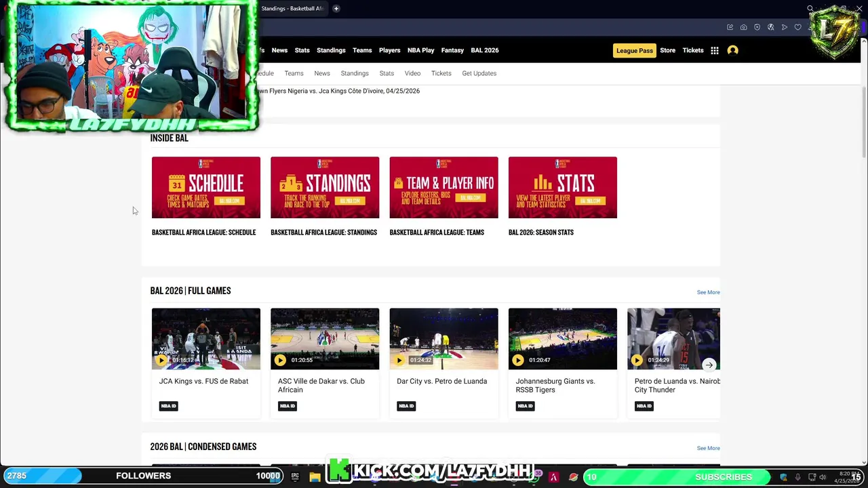Open Standings in NBA top navigation
868x488 pixels.
click(x=331, y=50)
